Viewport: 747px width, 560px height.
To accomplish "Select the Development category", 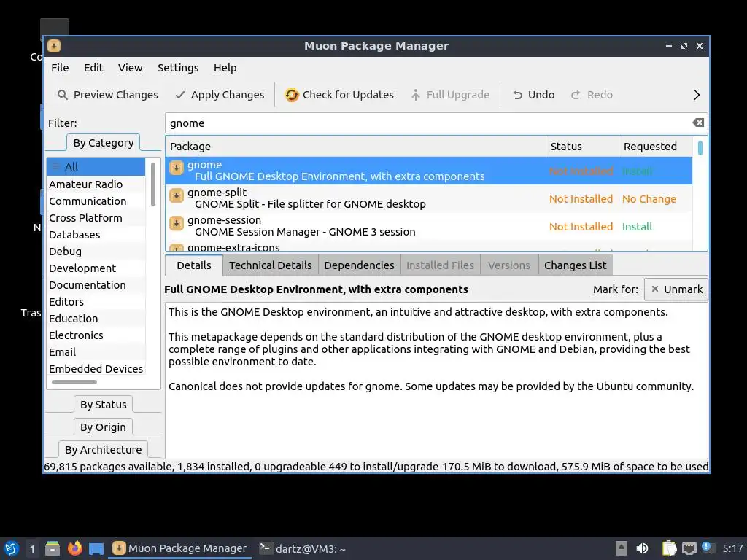I will [x=96, y=268].
